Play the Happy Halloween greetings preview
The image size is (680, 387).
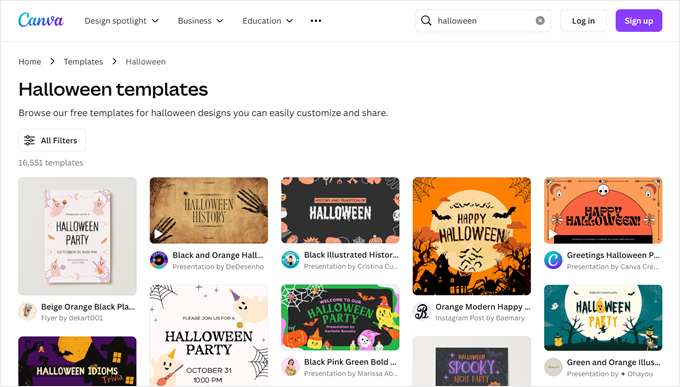pos(552,235)
